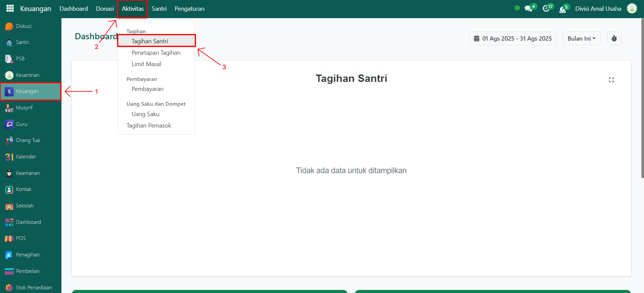Expand the Bulan Ini period dropdown
Viewport: 644px width, 293px height.
(581, 39)
